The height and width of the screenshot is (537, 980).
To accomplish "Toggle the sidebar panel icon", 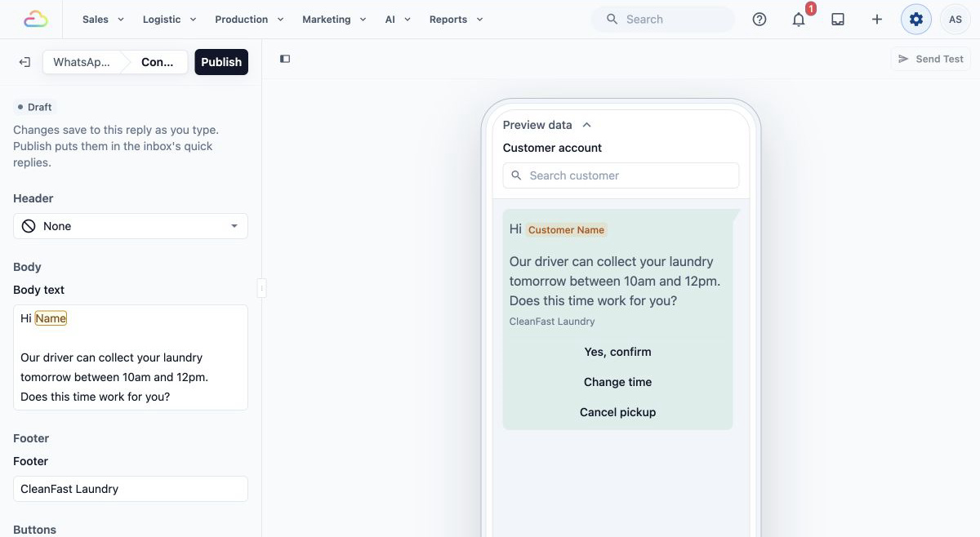I will coord(285,59).
